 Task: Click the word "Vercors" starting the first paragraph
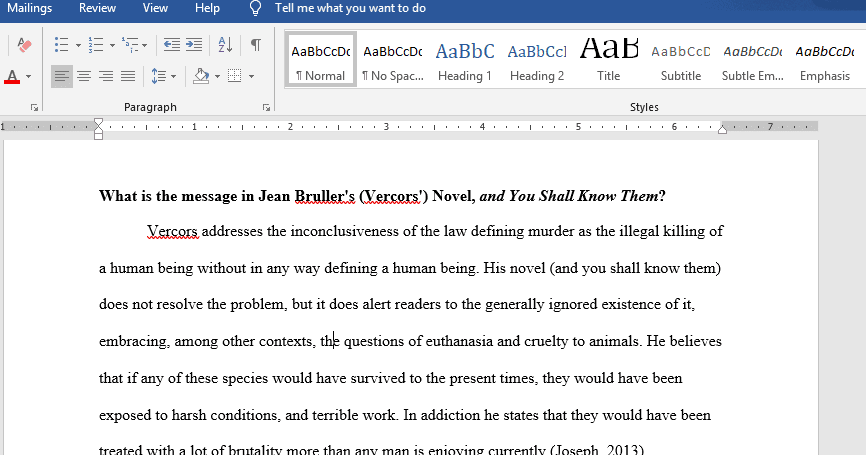coord(172,231)
